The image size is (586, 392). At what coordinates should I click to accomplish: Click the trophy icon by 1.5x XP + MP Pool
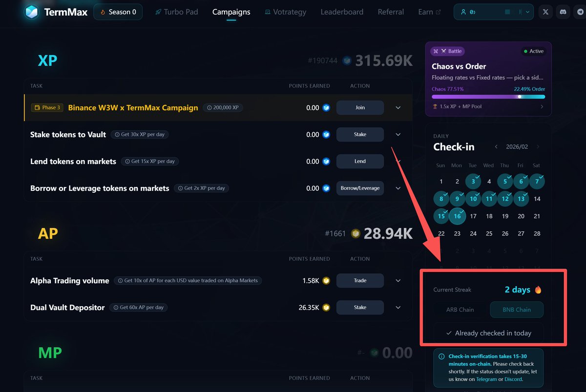(435, 106)
